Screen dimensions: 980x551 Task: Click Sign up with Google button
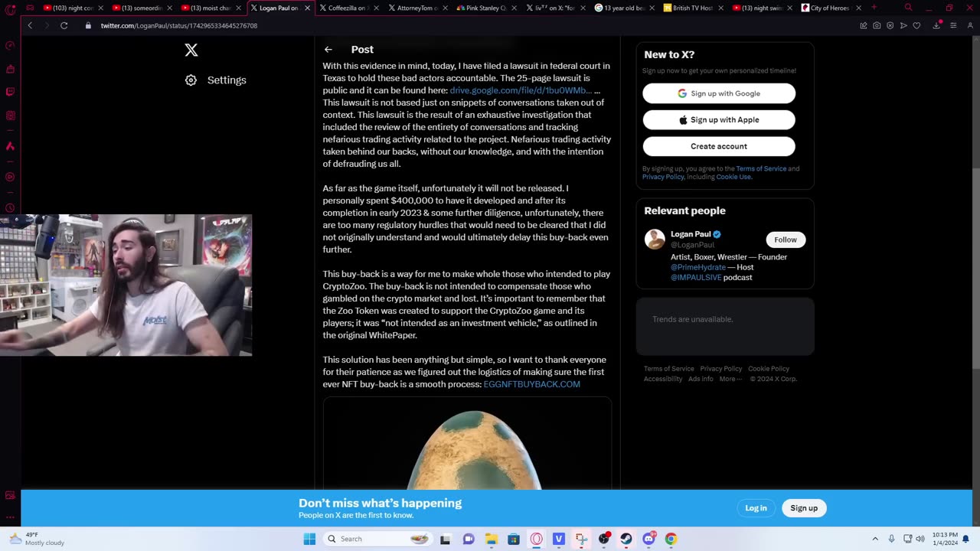click(719, 93)
